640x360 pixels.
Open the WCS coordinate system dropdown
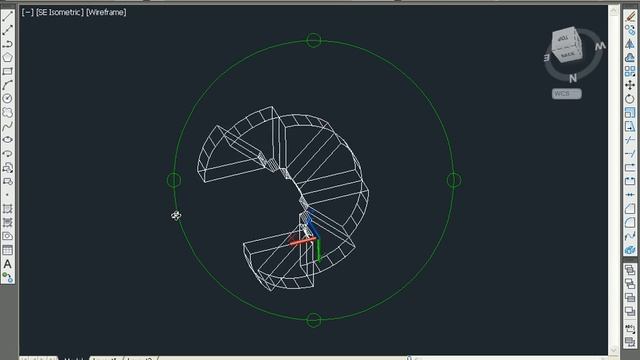point(567,93)
